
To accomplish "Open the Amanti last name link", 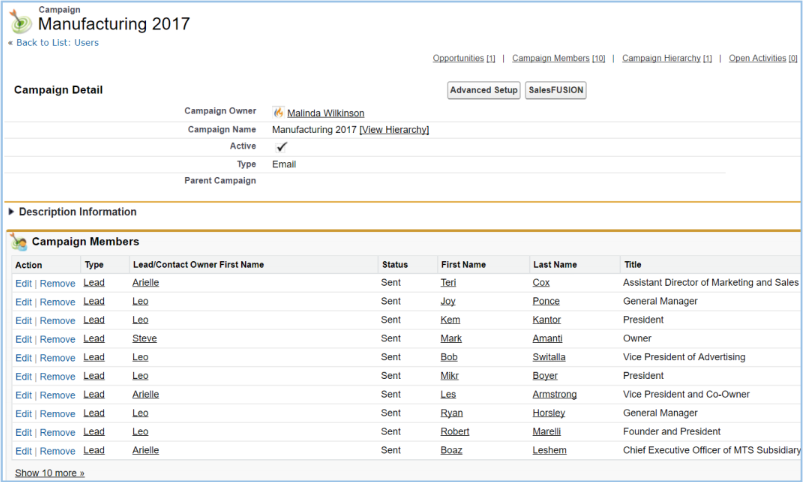I will click(547, 339).
